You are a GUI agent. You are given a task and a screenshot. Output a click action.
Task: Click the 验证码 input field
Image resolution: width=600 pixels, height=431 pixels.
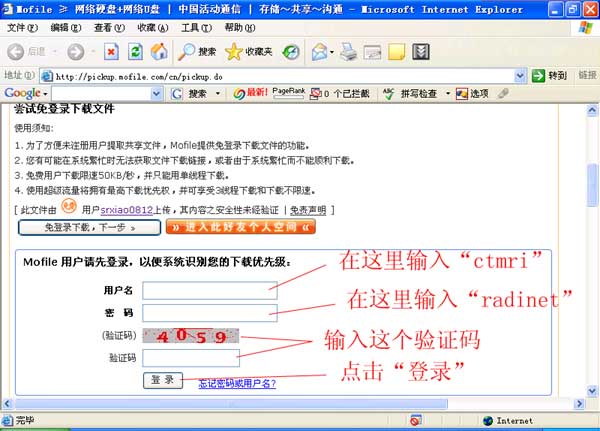pyautogui.click(x=191, y=358)
